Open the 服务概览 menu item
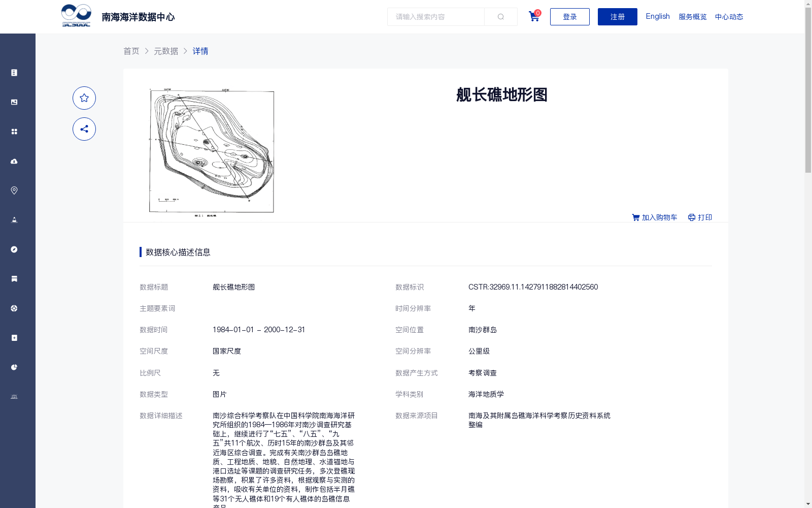 coord(693,17)
